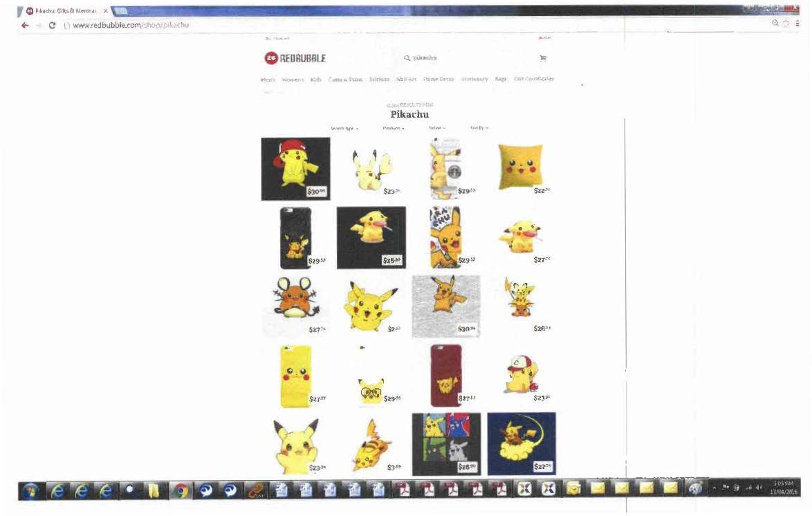Open the happy open-arms Pikachu sticker
Viewport: 812px width, 516px height.
pos(371,306)
